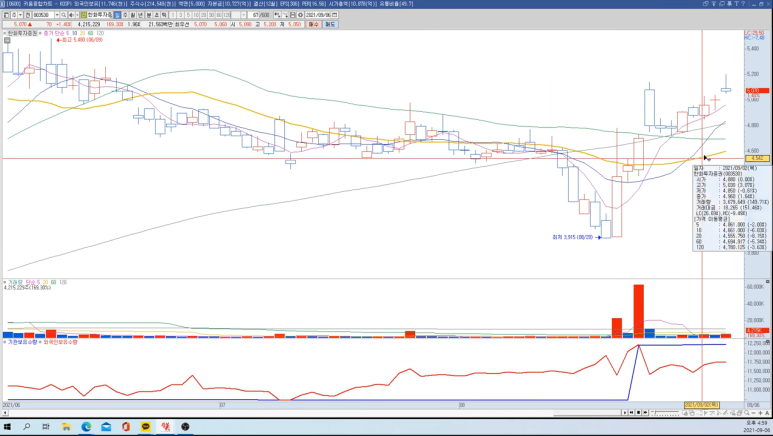Open Task View on the taskbar
Viewport: 773px width, 436px height.
[46, 427]
